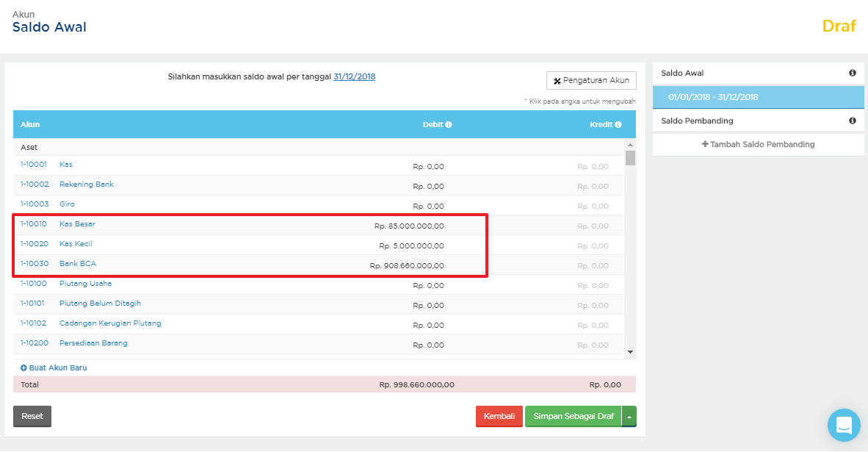The height and width of the screenshot is (452, 868).
Task: Click the red Kembali button
Action: (x=499, y=416)
